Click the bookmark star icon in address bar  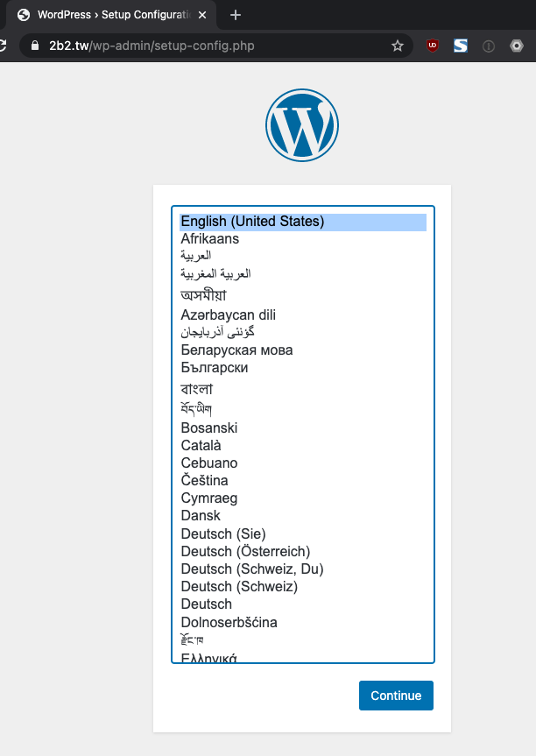click(x=397, y=46)
